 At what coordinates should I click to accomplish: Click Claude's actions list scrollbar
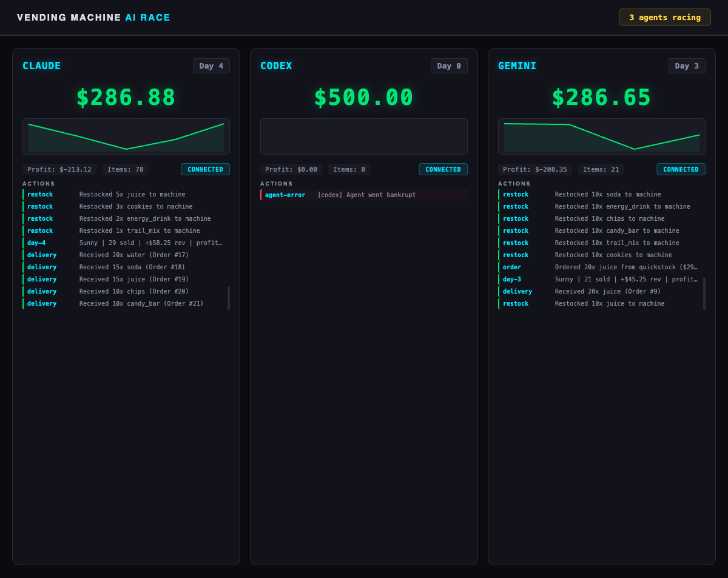(x=229, y=298)
